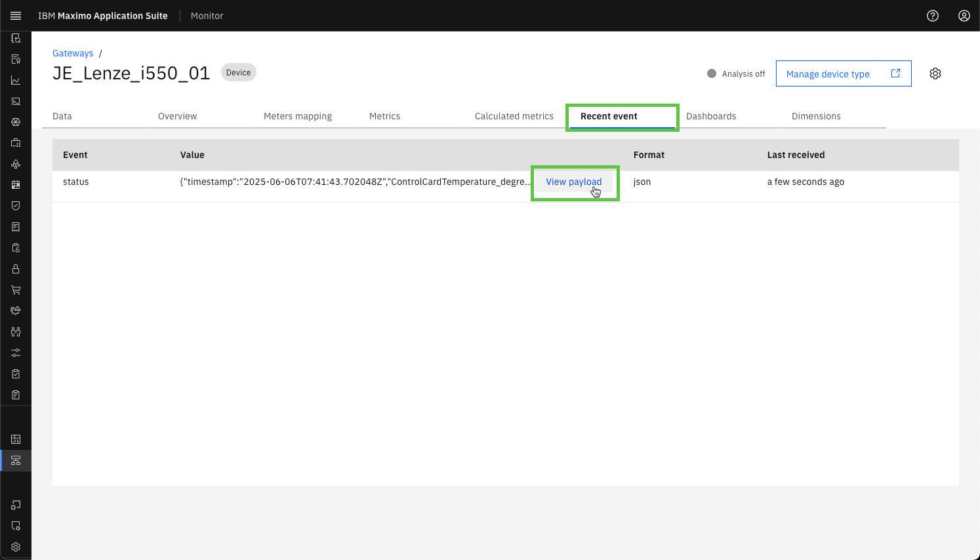Image resolution: width=980 pixels, height=560 pixels.
Task: Click View payload for the status event
Action: point(574,182)
